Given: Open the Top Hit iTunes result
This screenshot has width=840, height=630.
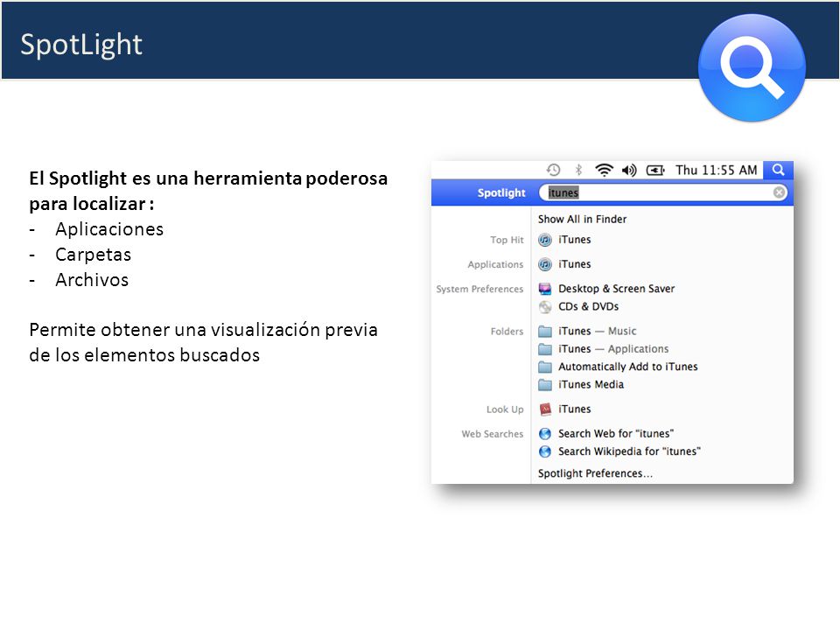Looking at the screenshot, I should coord(574,240).
